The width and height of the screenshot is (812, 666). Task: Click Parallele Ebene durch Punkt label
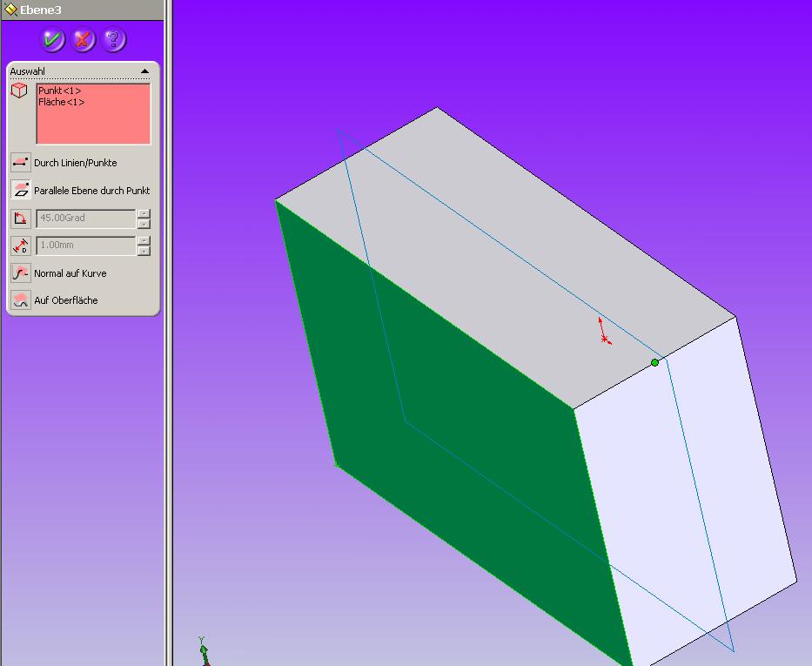[x=92, y=191]
